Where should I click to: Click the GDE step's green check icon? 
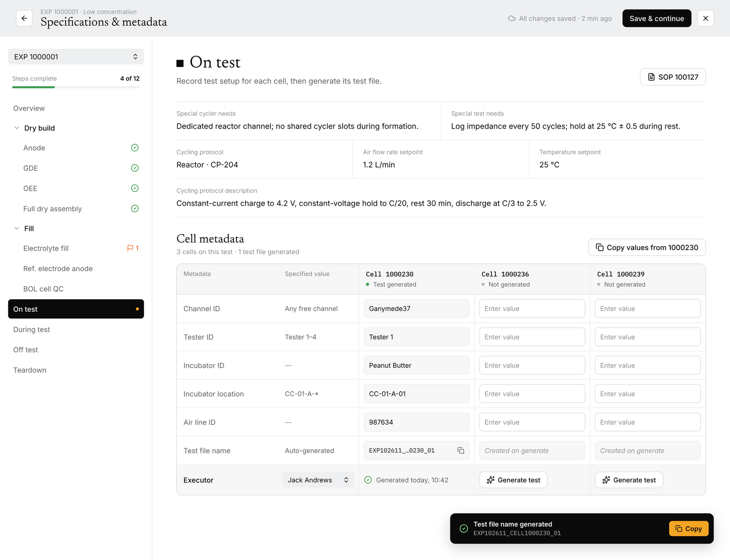[135, 168]
